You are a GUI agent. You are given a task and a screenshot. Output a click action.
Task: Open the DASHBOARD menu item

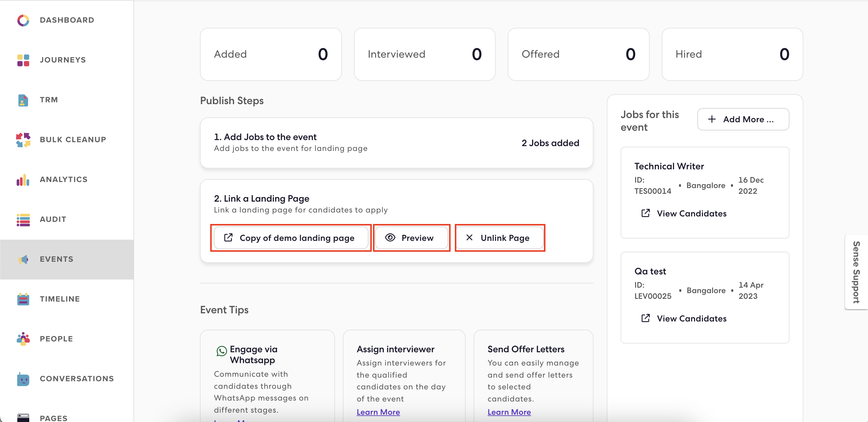point(67,20)
